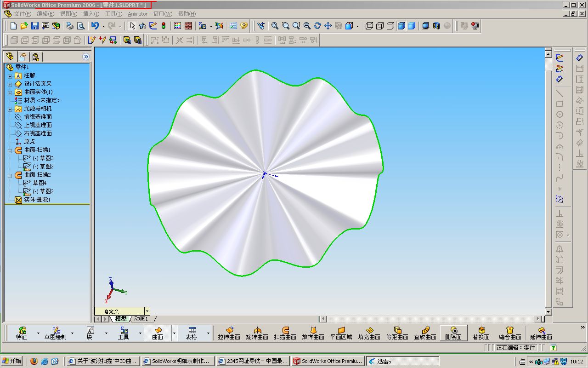Click the Help question mark icon
Image resolution: width=588 pixels, height=368 pixels.
click(244, 26)
